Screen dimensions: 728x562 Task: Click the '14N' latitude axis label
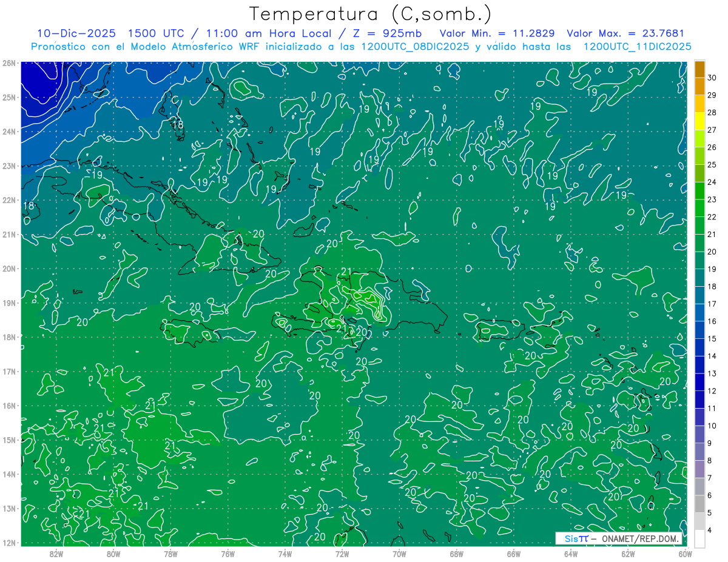coord(8,474)
